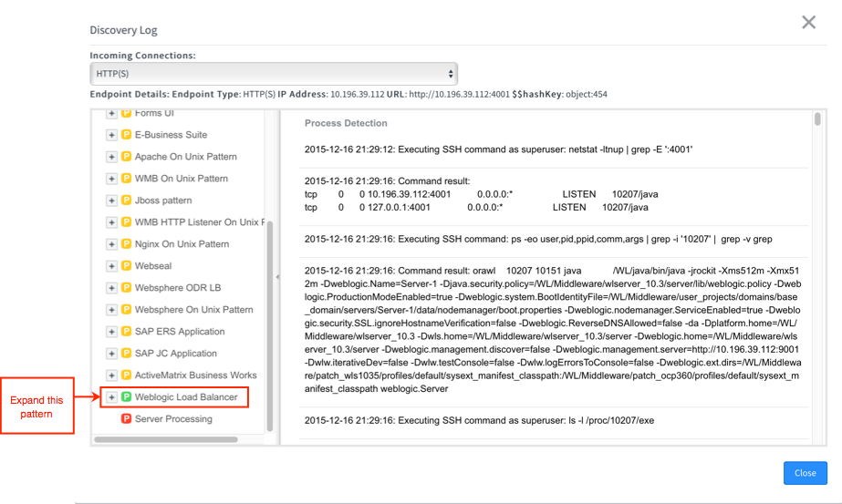Select the SAP ERS Application label
Image resolution: width=842 pixels, height=504 pixels.
[180, 332]
